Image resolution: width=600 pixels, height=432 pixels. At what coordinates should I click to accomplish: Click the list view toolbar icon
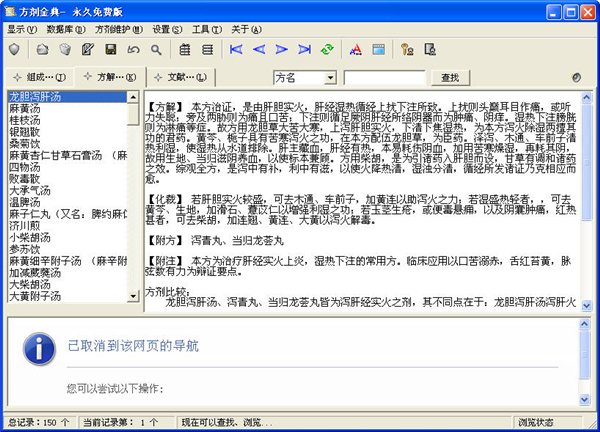click(207, 49)
